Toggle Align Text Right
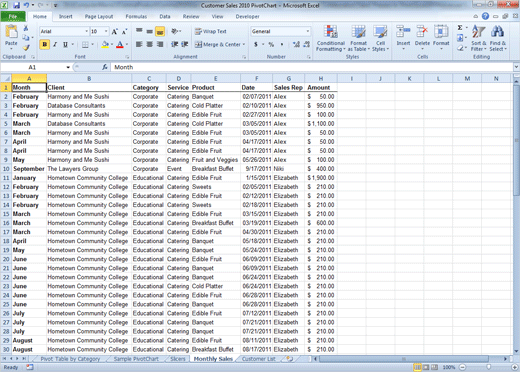The width and height of the screenshot is (520, 372). (x=160, y=44)
